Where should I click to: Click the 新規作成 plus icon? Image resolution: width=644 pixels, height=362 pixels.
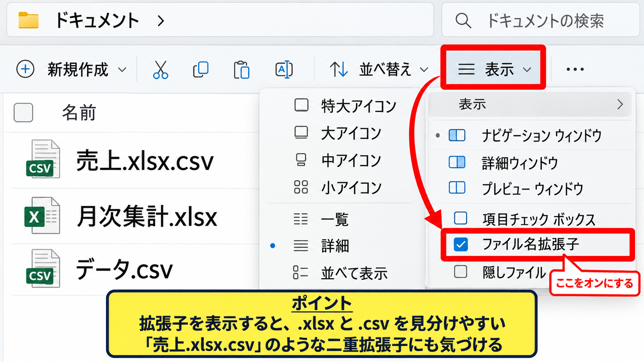click(x=25, y=69)
